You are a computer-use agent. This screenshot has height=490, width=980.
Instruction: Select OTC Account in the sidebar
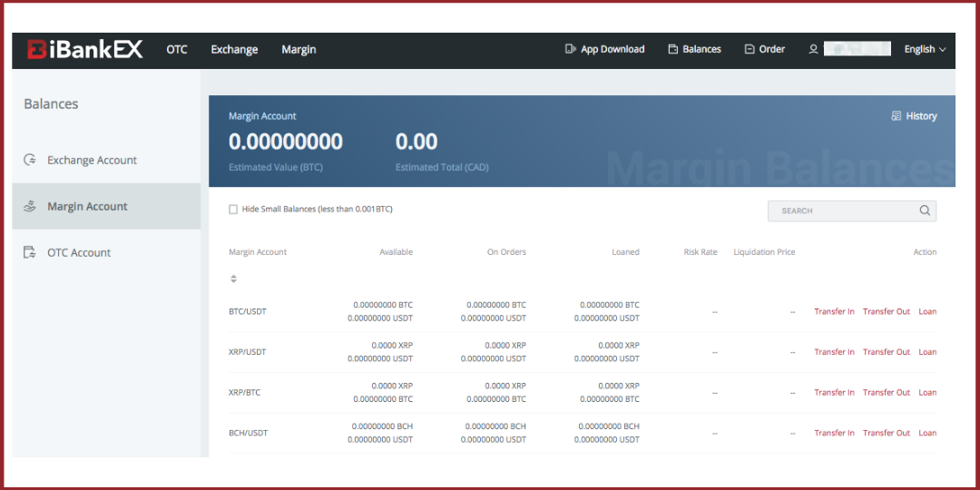point(106,252)
